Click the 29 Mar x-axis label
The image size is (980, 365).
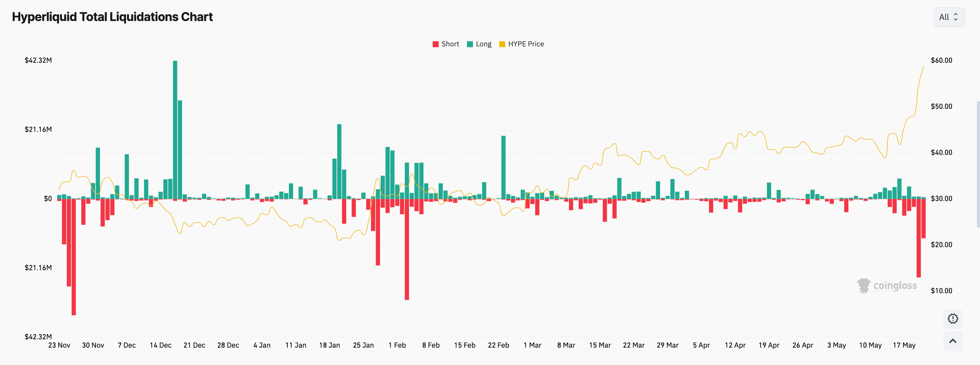(x=668, y=345)
